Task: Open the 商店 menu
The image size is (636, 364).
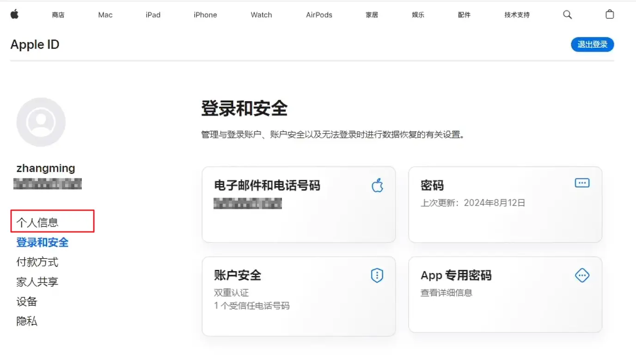Action: point(58,15)
